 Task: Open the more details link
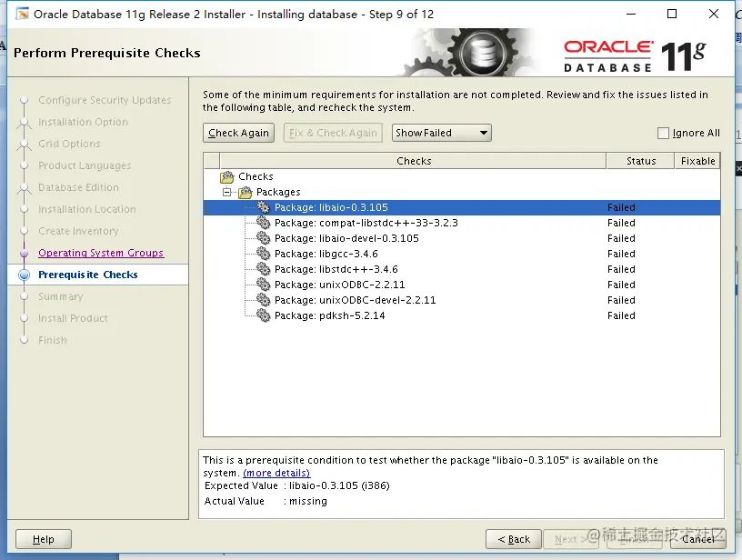tap(276, 473)
